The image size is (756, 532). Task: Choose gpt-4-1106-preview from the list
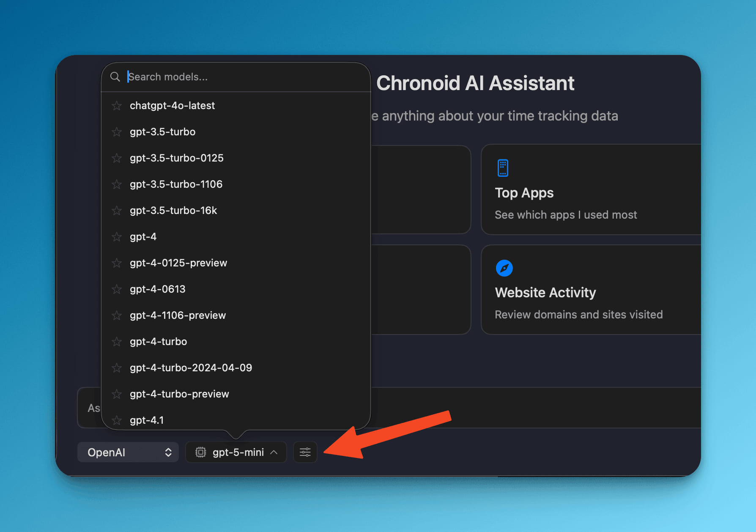tap(178, 315)
